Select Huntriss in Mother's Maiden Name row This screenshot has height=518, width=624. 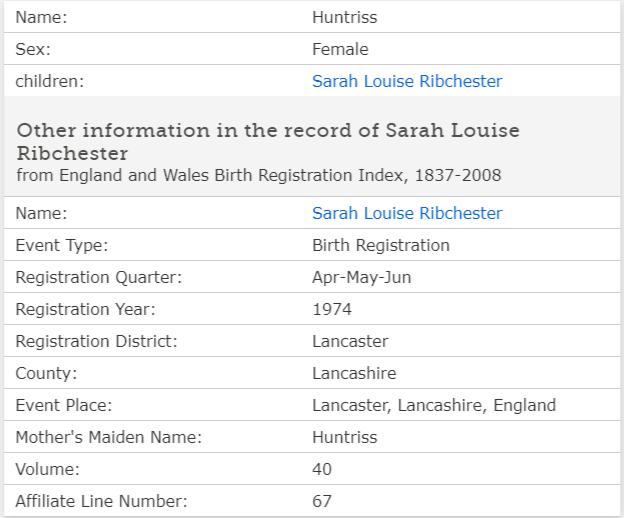(x=344, y=437)
